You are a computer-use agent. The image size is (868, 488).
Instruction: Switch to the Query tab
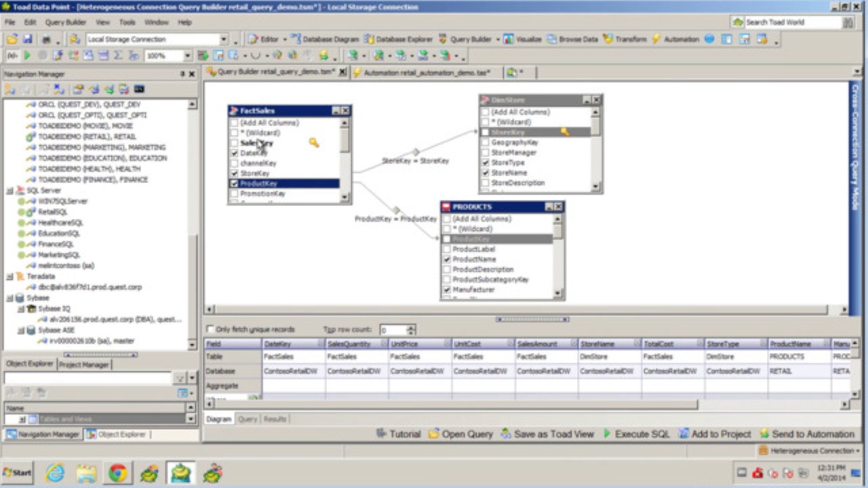248,419
